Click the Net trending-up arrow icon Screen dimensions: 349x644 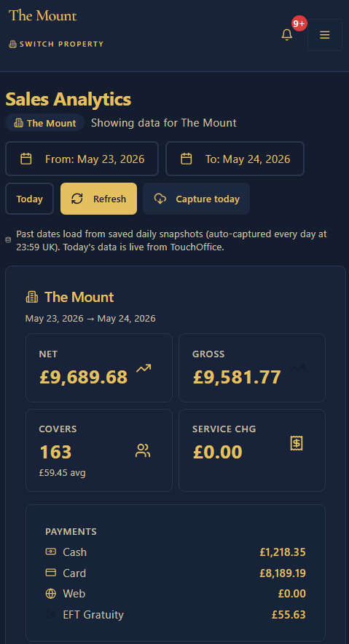click(144, 368)
